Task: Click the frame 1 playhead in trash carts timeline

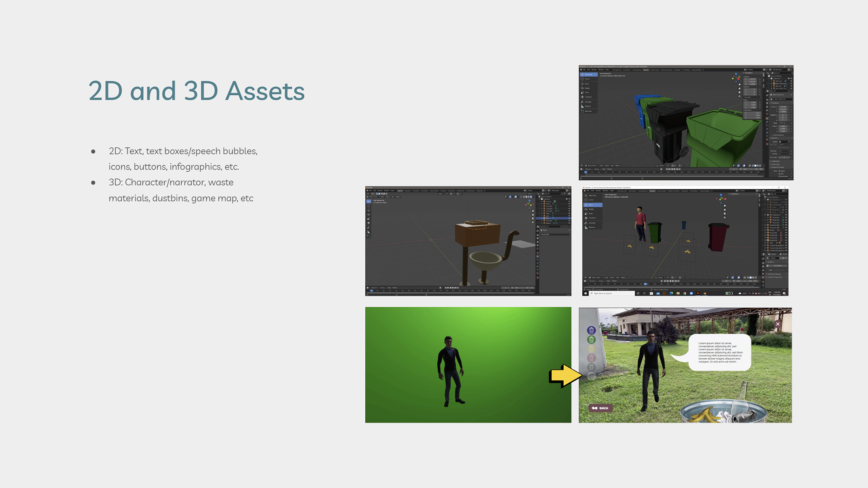Action: (586, 172)
